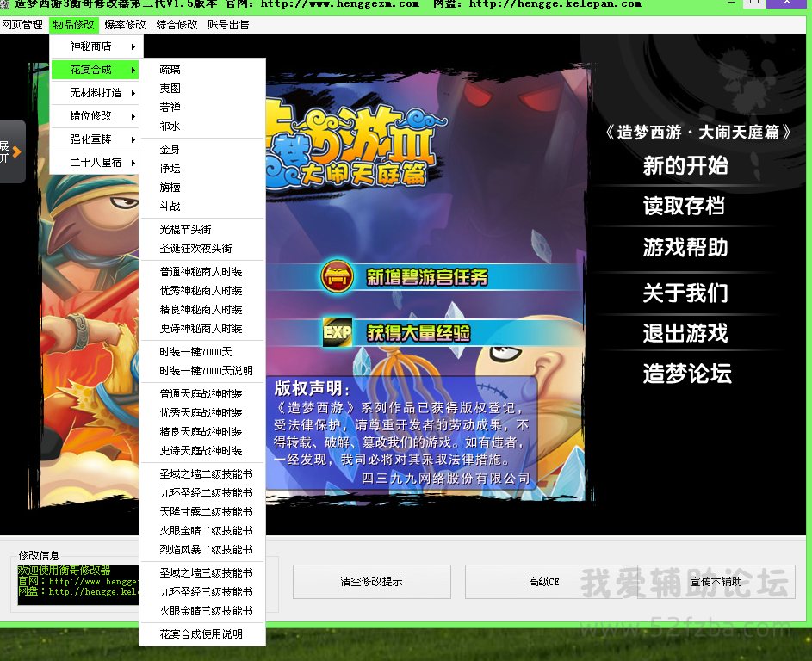812x661 pixels.
Task: Click the EXP icon
Action: pos(338,332)
